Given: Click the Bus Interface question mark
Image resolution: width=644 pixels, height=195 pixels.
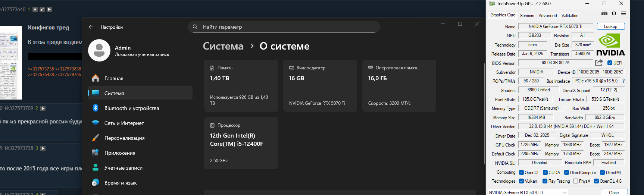Looking at the screenshot, I should pyautogui.click(x=623, y=81).
